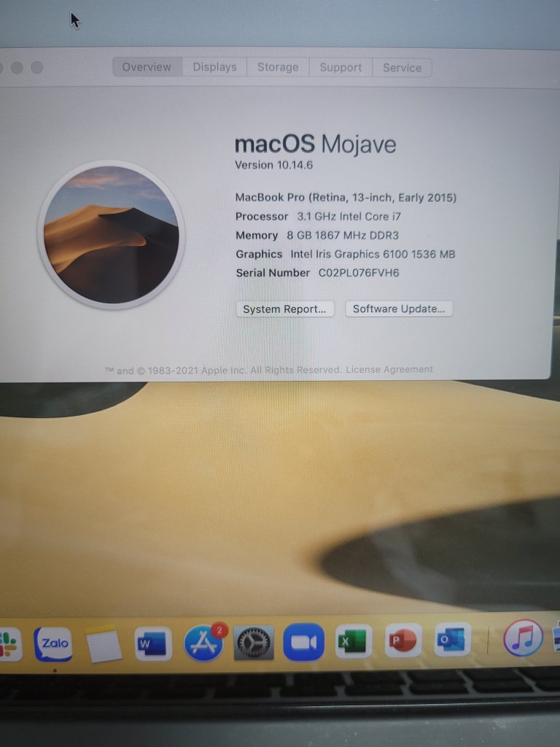Image resolution: width=560 pixels, height=747 pixels.
Task: Click processor value 3.1 GHz Intel Core i7
Action: click(x=349, y=217)
